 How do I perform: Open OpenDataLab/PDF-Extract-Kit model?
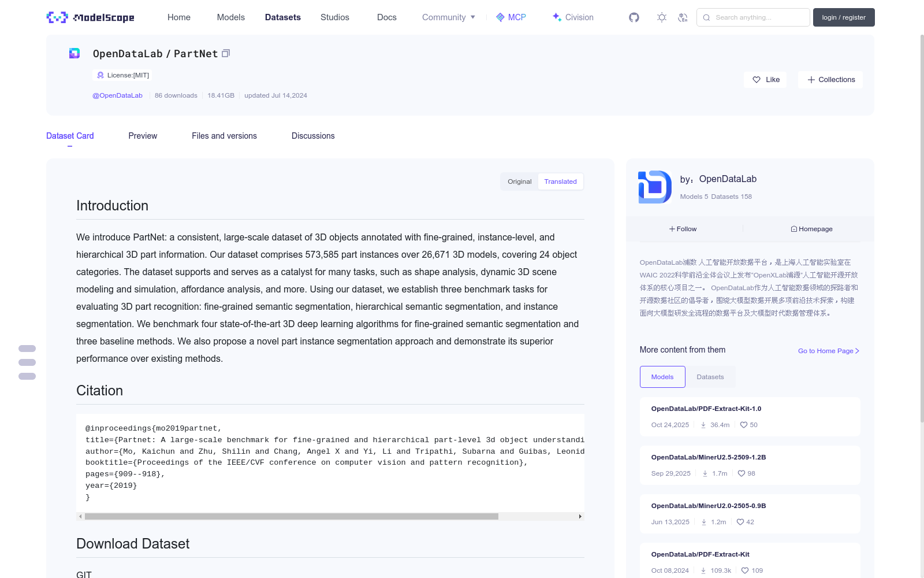click(x=701, y=554)
